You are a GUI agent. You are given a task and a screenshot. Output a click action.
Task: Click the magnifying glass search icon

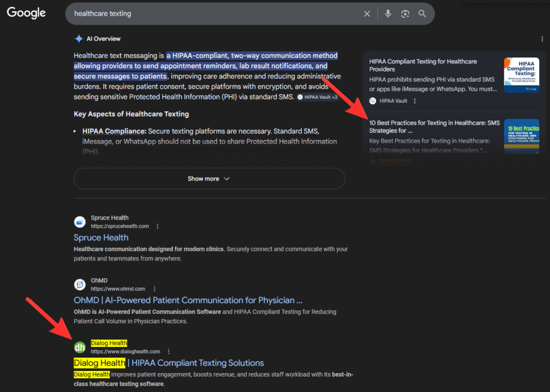coord(422,14)
